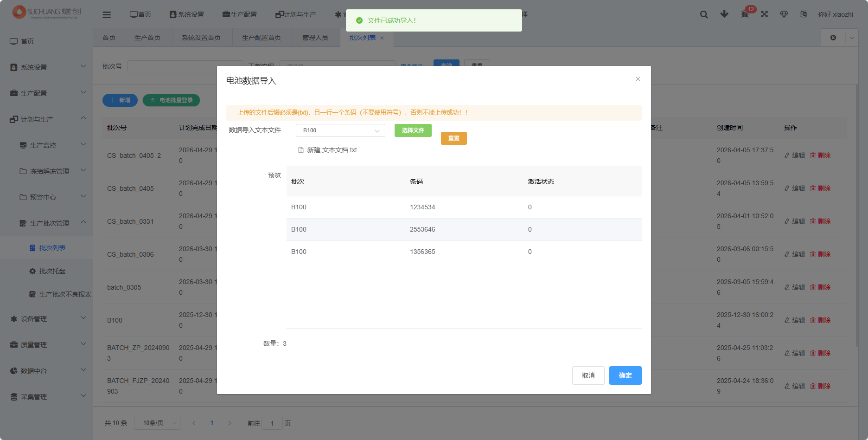Click the tab close-options circle icon

pyautogui.click(x=833, y=38)
